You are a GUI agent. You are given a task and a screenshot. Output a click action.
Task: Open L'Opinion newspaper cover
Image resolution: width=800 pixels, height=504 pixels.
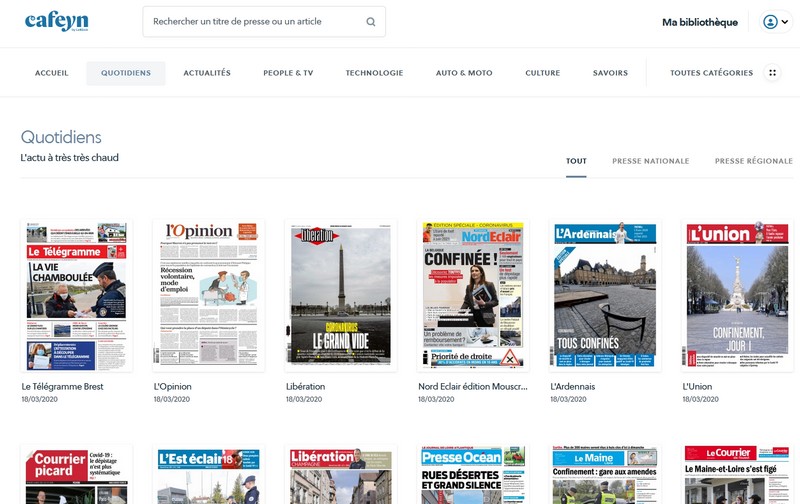209,295
